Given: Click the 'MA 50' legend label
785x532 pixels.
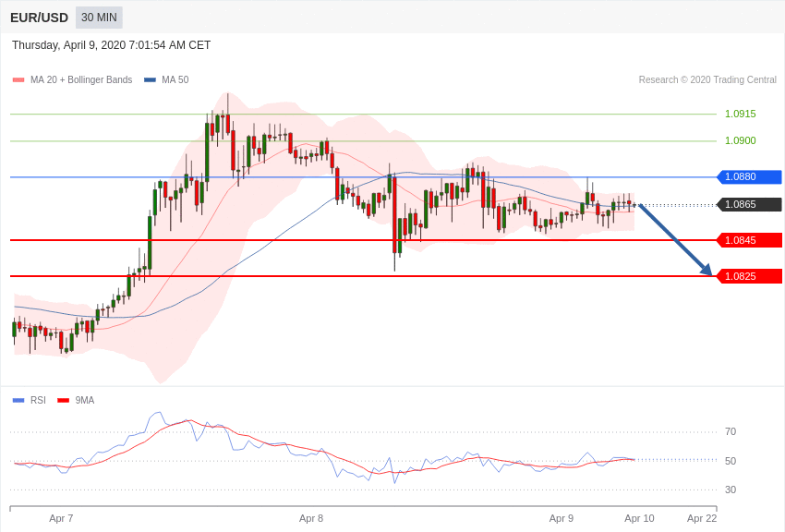Looking at the screenshot, I should tap(175, 79).
